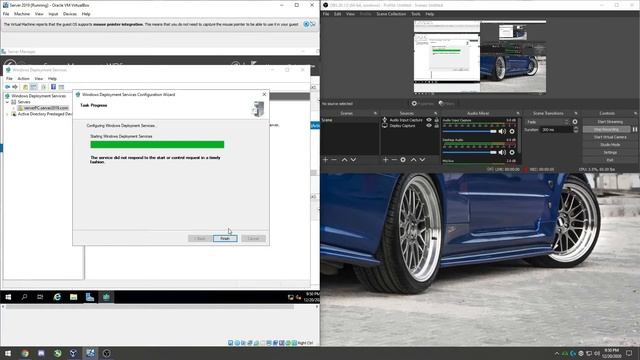Viewport: 640px width, 360px height.
Task: Click the help icon in WDS toolbar
Action: click(x=53, y=87)
